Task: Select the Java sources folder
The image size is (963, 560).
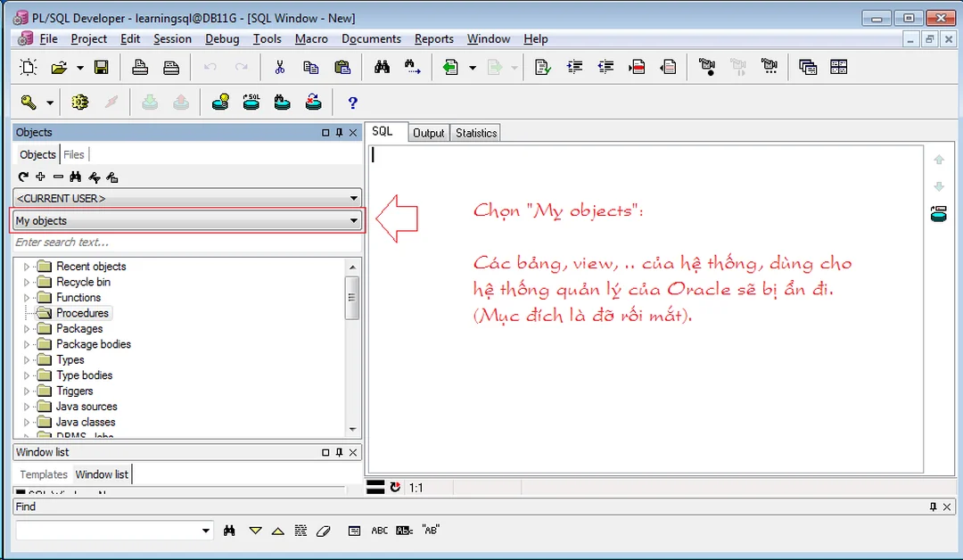Action: coord(86,407)
